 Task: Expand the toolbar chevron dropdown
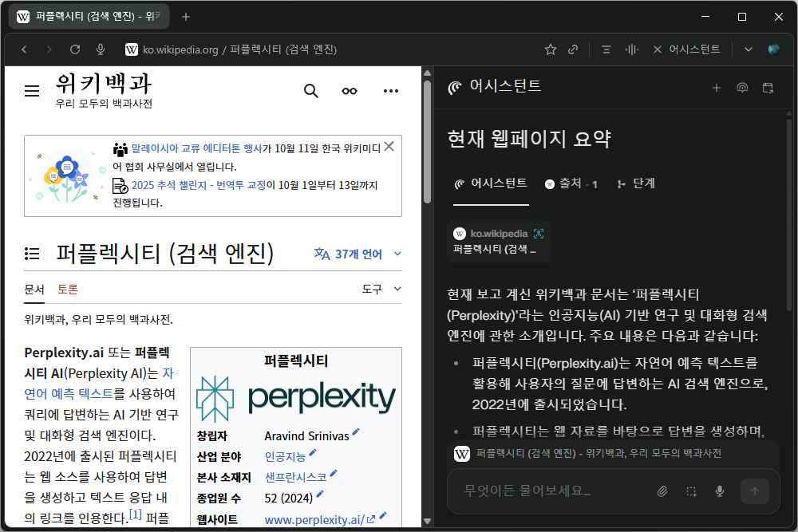coord(749,49)
